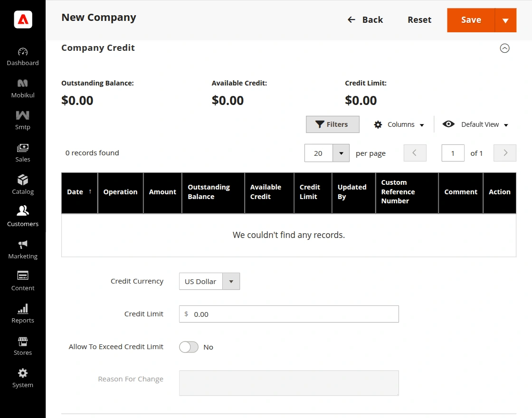Viewport: 532px width, 418px height.
Task: Go to previous page of records
Action: point(415,153)
